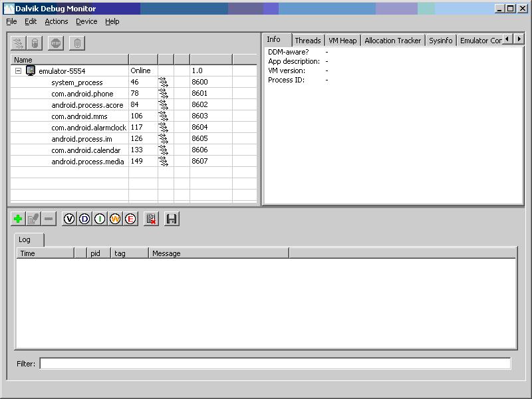Add a new log filter with green plus

point(18,219)
